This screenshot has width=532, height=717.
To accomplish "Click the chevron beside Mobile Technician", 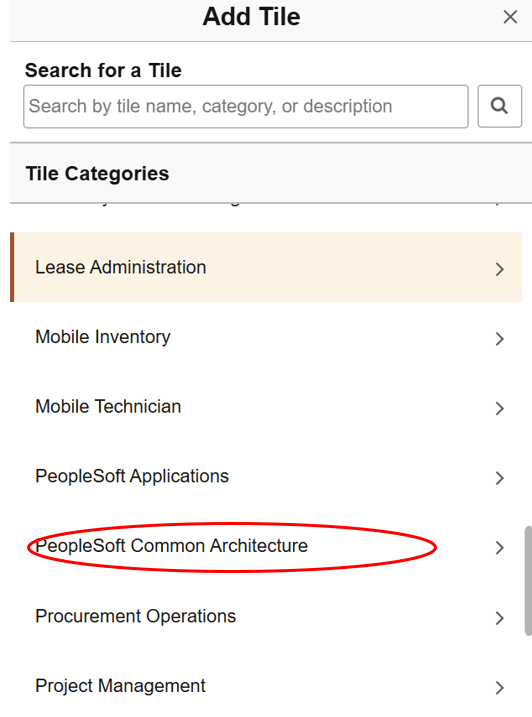I will click(x=500, y=408).
